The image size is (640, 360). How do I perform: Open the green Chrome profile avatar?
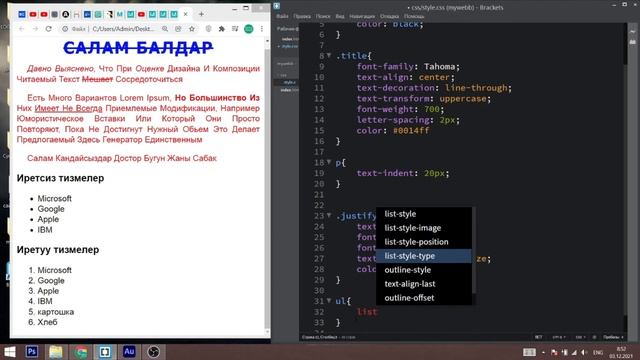tap(249, 29)
